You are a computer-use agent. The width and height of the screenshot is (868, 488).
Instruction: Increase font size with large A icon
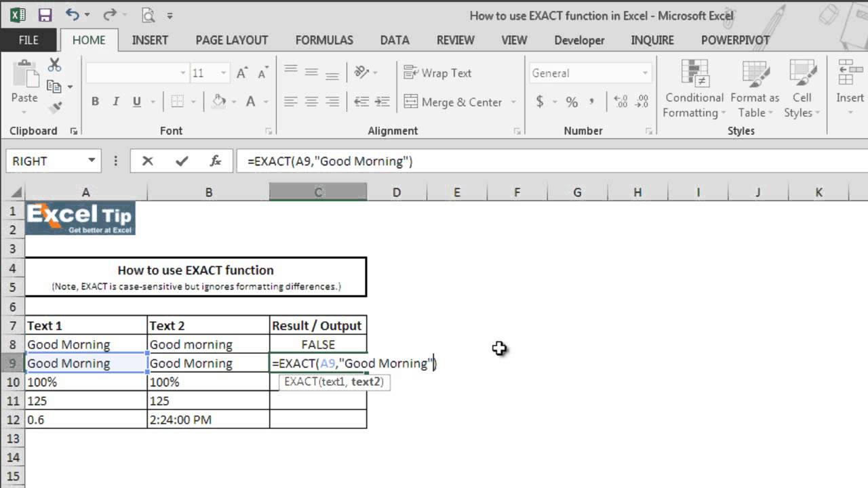click(242, 73)
